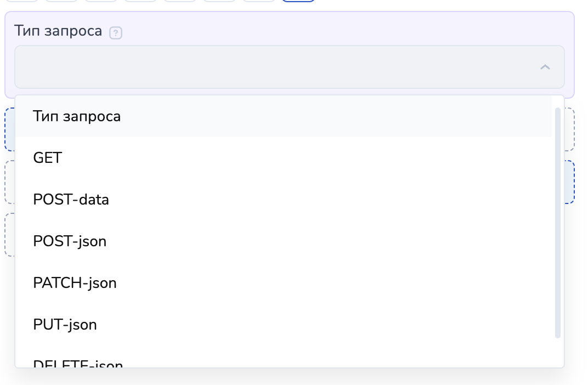This screenshot has width=588, height=385.
Task: Click the gray dashed box right of the list's first option
Action: (570, 129)
